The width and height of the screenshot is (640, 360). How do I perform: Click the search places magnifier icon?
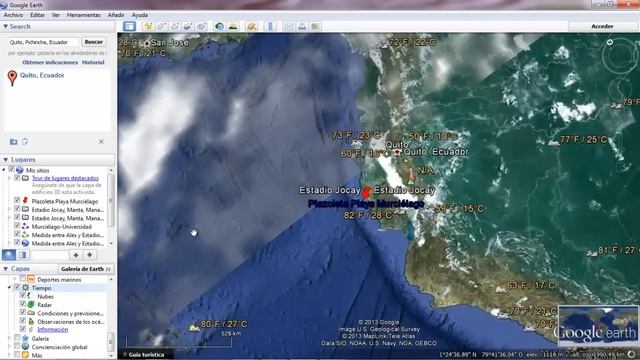(9, 255)
